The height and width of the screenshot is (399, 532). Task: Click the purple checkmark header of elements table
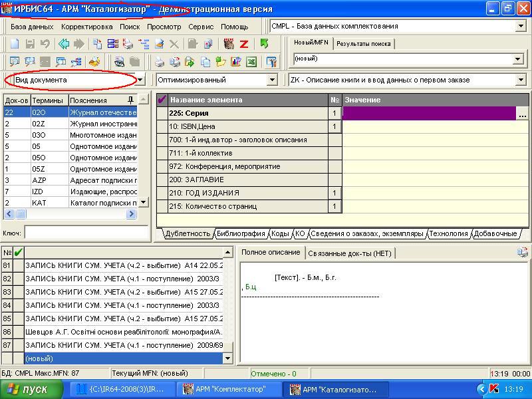click(x=162, y=100)
